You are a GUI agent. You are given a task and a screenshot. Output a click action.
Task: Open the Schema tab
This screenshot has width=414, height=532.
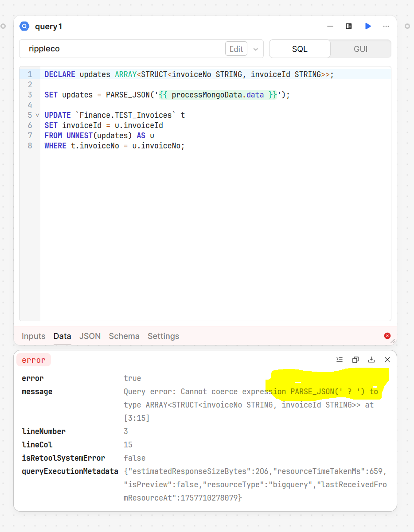[124, 336]
